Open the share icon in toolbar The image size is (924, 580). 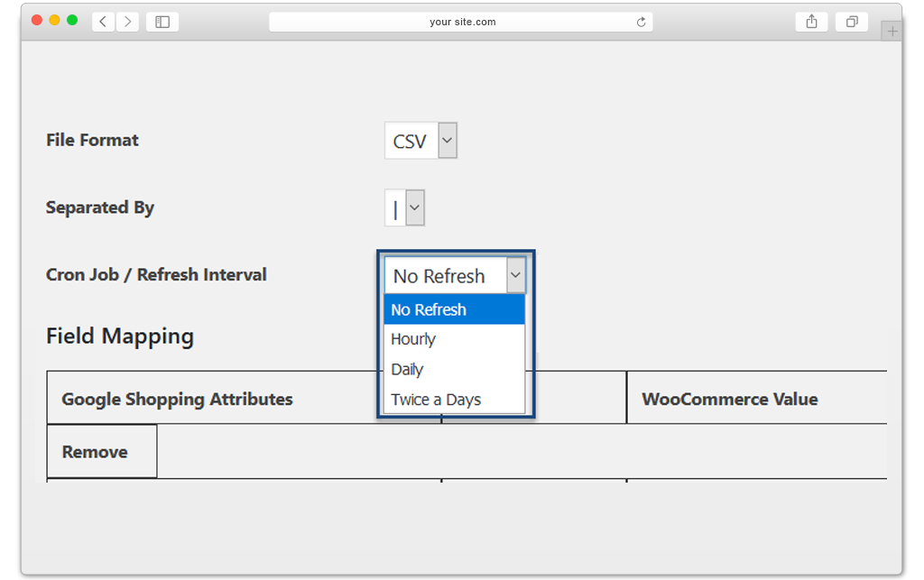[x=811, y=22]
